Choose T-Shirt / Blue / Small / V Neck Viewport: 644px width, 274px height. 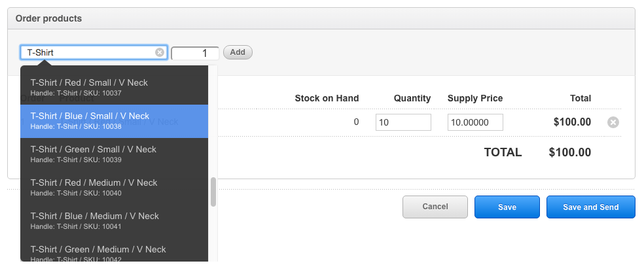(114, 121)
